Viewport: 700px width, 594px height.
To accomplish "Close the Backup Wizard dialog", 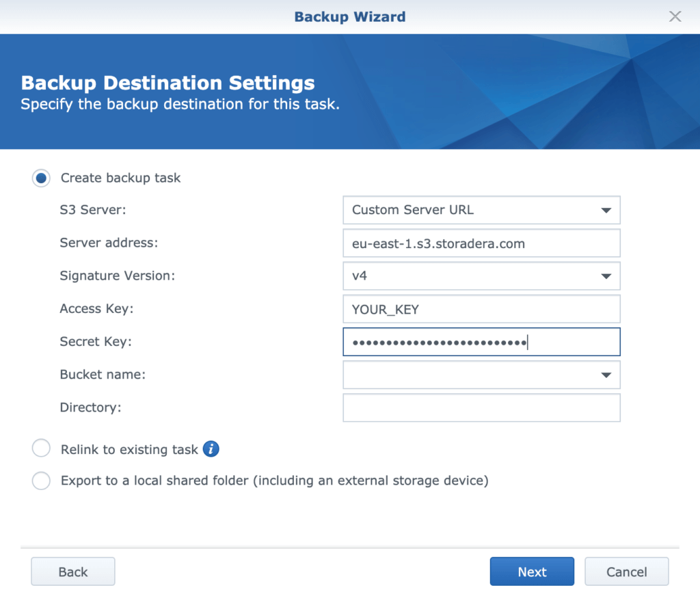I will [675, 16].
